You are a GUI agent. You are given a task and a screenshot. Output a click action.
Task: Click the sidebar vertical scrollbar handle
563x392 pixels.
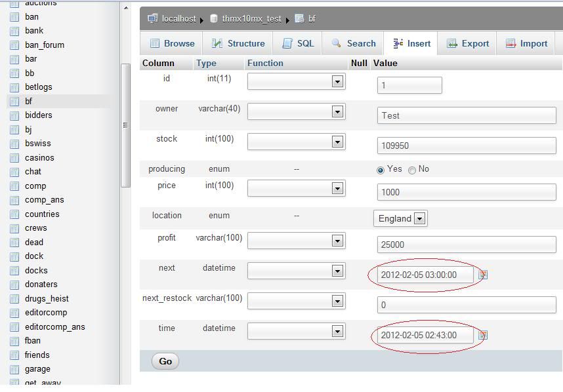pos(125,125)
